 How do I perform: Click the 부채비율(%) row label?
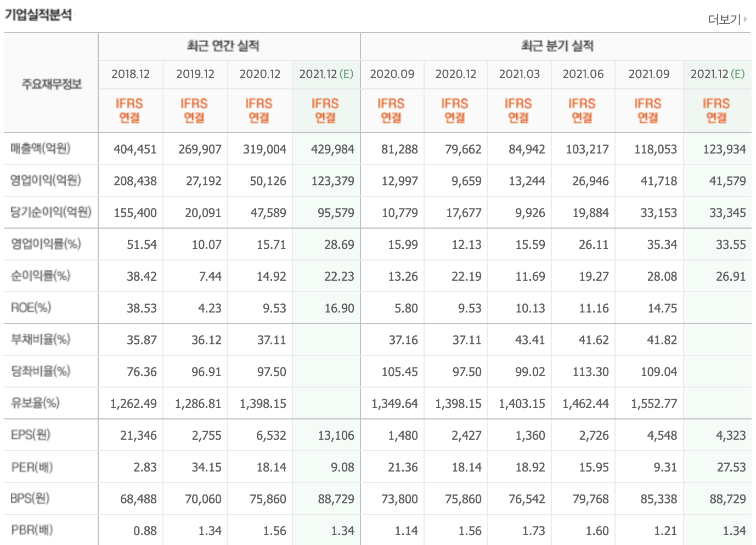pyautogui.click(x=41, y=339)
